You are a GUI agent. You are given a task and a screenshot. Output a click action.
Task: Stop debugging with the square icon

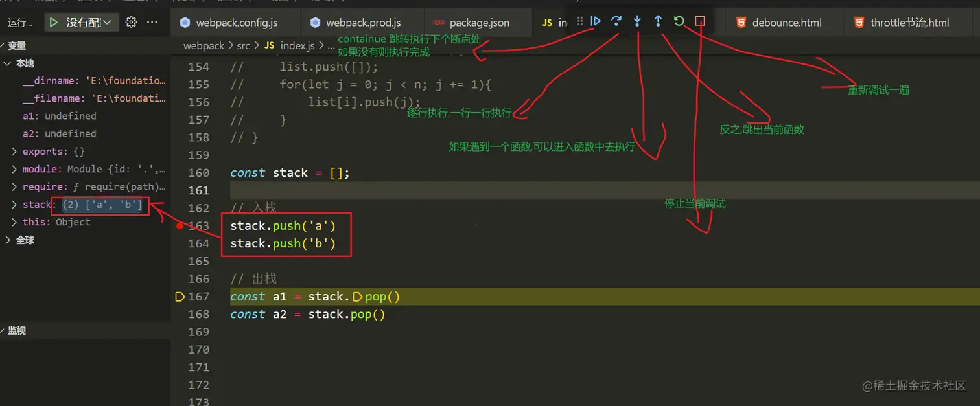click(x=699, y=21)
